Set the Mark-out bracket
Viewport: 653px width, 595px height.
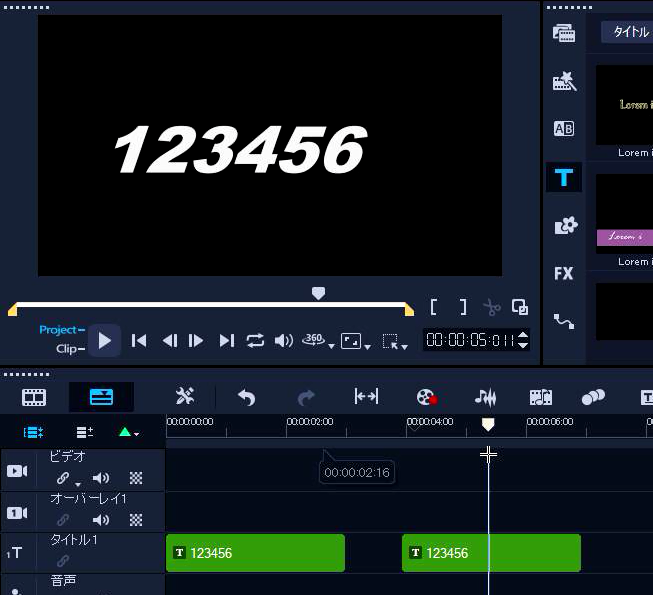[463, 307]
